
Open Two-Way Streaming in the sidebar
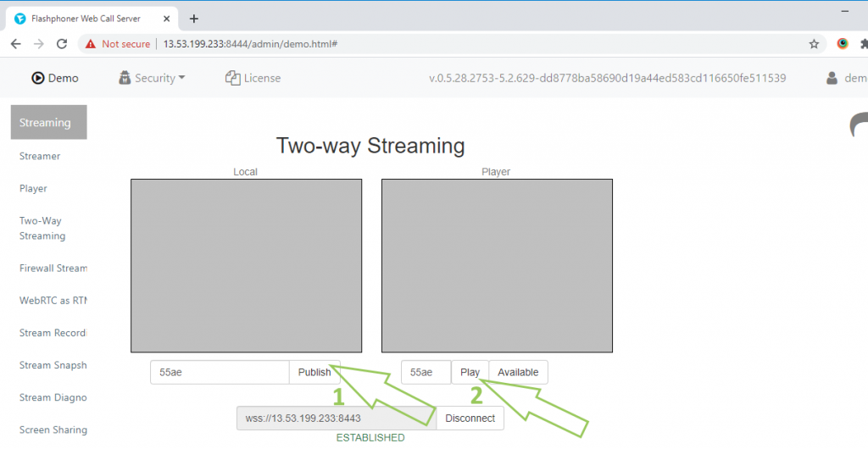(x=42, y=228)
